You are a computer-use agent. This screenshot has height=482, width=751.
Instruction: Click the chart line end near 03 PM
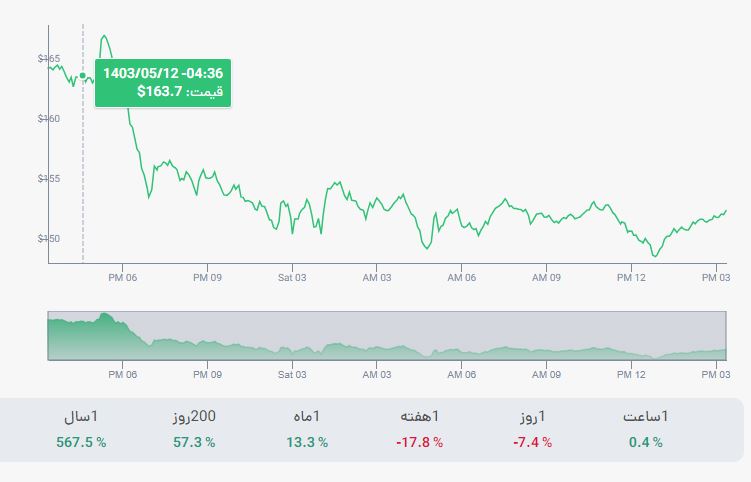726,210
